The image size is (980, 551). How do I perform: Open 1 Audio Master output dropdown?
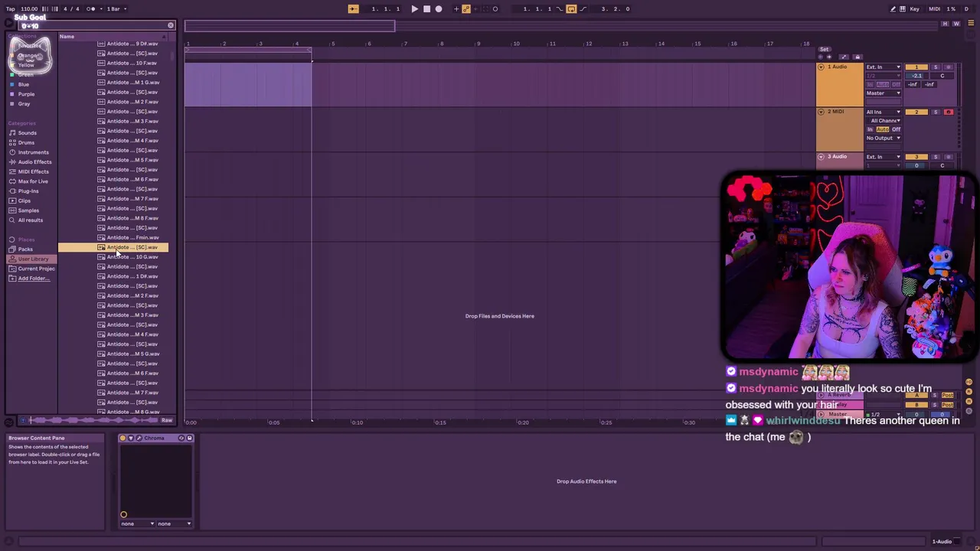(884, 93)
